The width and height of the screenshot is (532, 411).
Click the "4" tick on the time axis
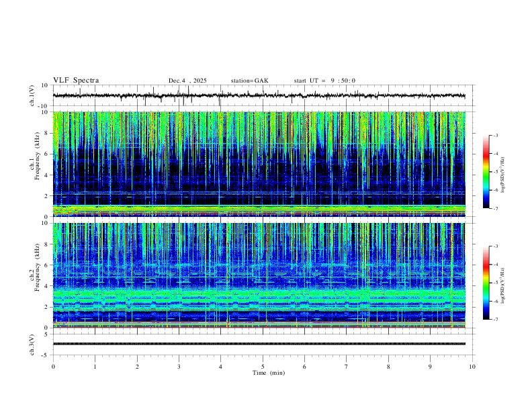coord(220,367)
